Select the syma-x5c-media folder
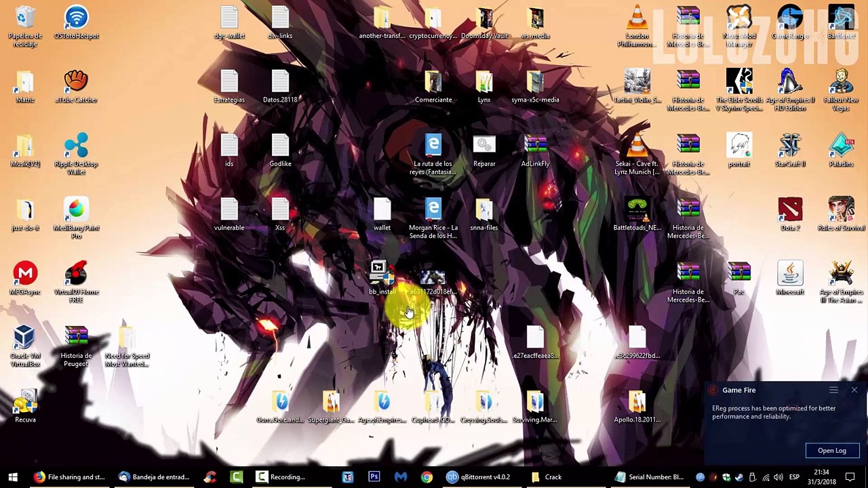Viewport: 868px width, 488px height. pyautogui.click(x=535, y=87)
